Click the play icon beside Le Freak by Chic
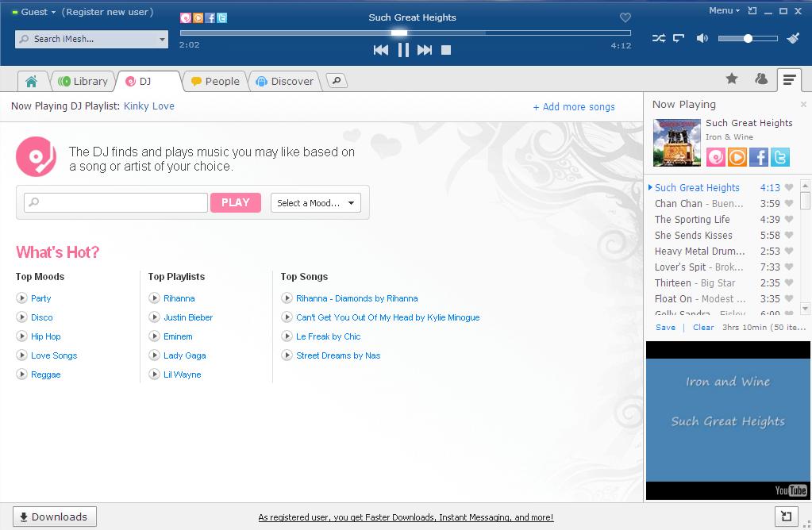This screenshot has height=530, width=812. [x=287, y=336]
